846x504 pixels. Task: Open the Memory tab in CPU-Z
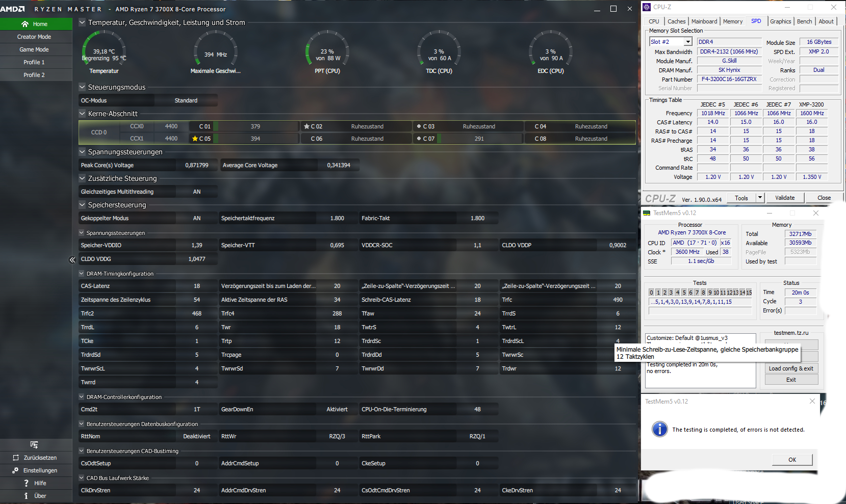(x=733, y=21)
